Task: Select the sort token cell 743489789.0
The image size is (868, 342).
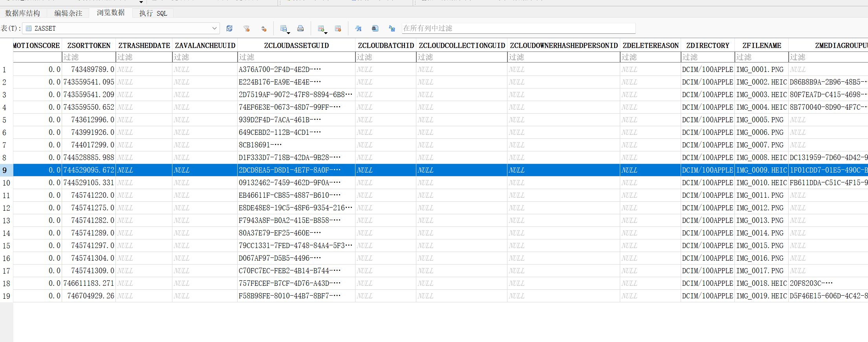Action: click(x=89, y=70)
